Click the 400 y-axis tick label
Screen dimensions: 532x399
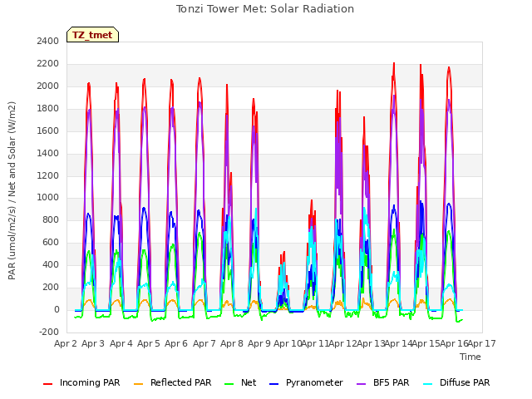pyautogui.click(x=51, y=264)
